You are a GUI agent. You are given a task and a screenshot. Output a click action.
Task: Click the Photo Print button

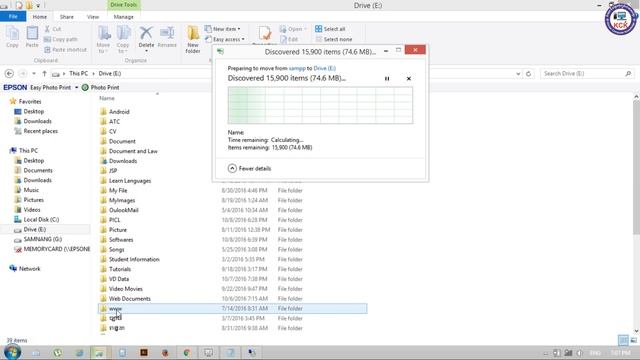100,87
